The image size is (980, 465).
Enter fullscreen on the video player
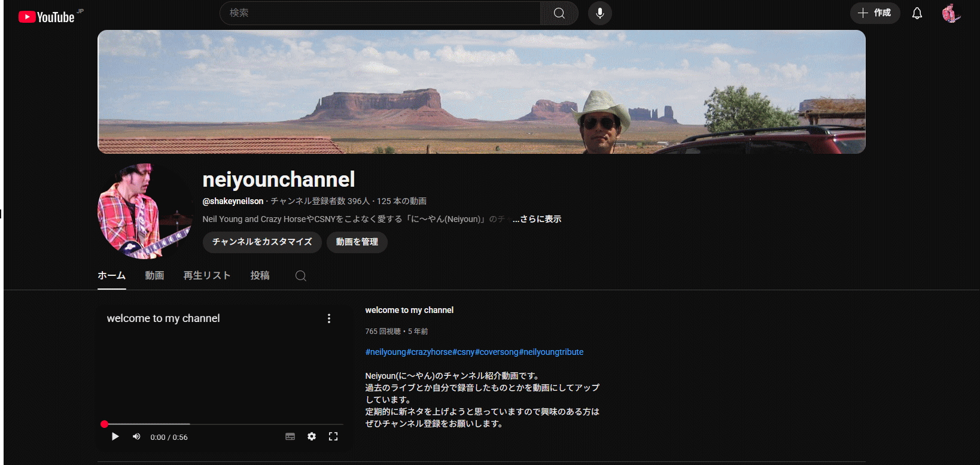pos(333,437)
